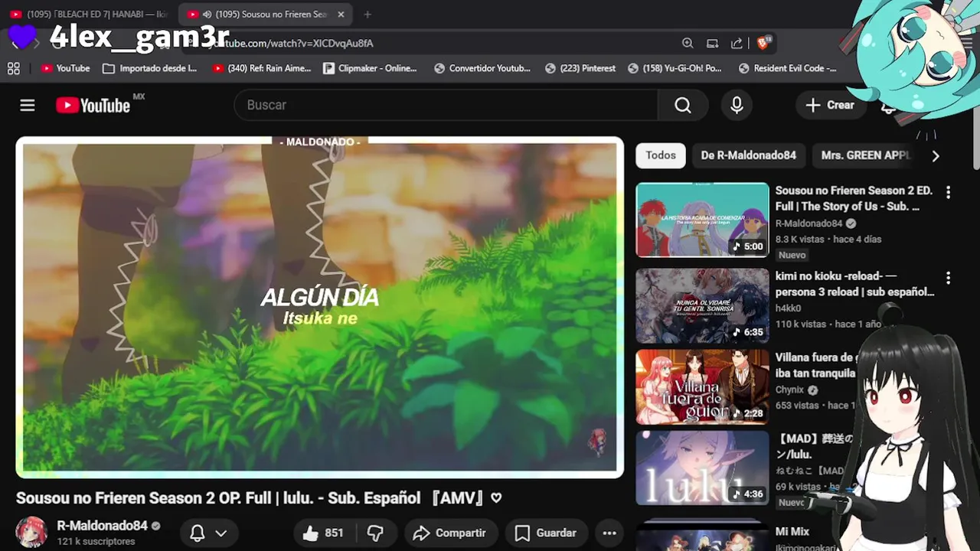Open the lulu MAD video thumbnail

702,468
